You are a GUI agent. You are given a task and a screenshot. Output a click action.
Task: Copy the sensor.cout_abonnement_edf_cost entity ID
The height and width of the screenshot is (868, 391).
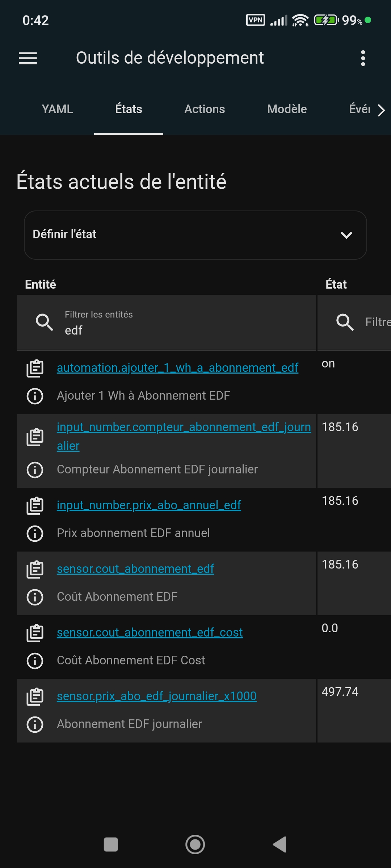[x=35, y=633]
